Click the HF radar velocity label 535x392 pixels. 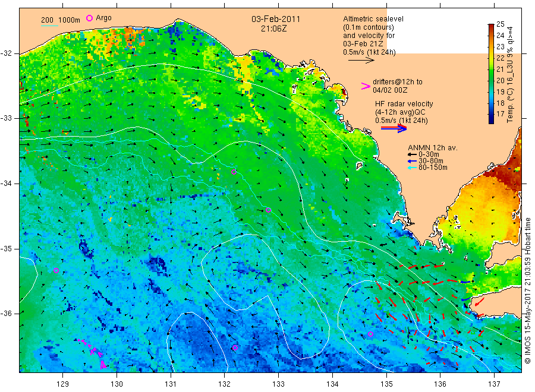click(404, 104)
